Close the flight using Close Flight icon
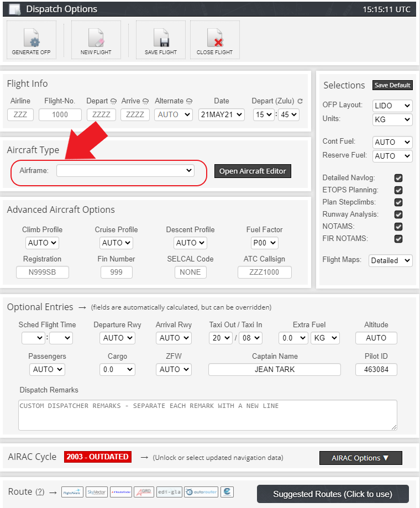 click(x=214, y=39)
